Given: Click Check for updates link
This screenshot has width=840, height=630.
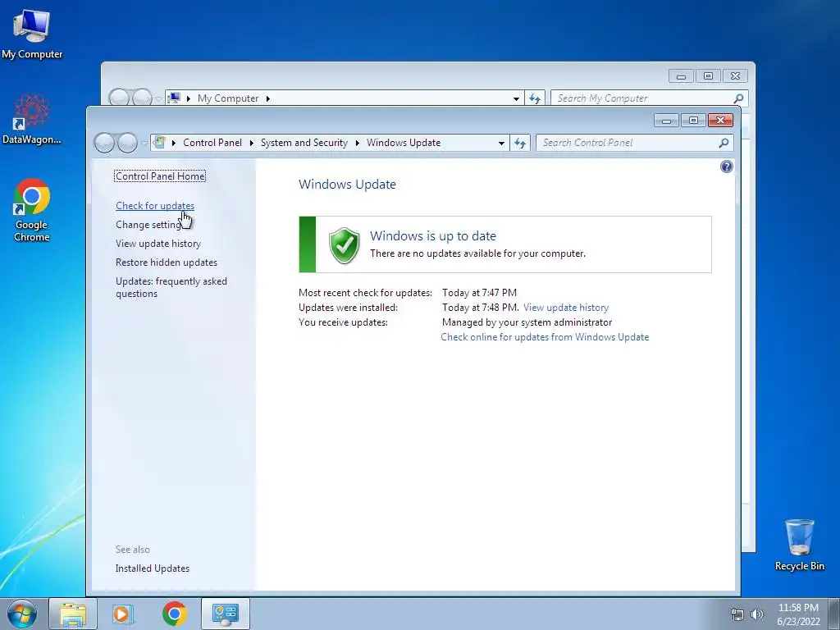Looking at the screenshot, I should coord(155,206).
